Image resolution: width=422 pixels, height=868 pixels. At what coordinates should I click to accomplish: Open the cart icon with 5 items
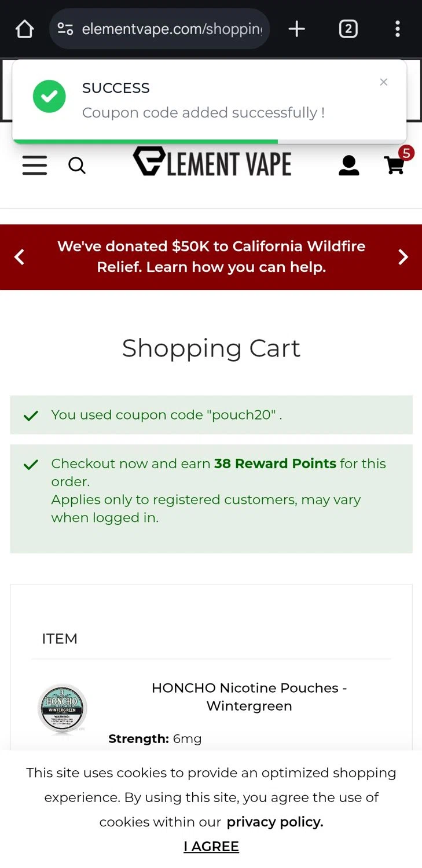[395, 165]
